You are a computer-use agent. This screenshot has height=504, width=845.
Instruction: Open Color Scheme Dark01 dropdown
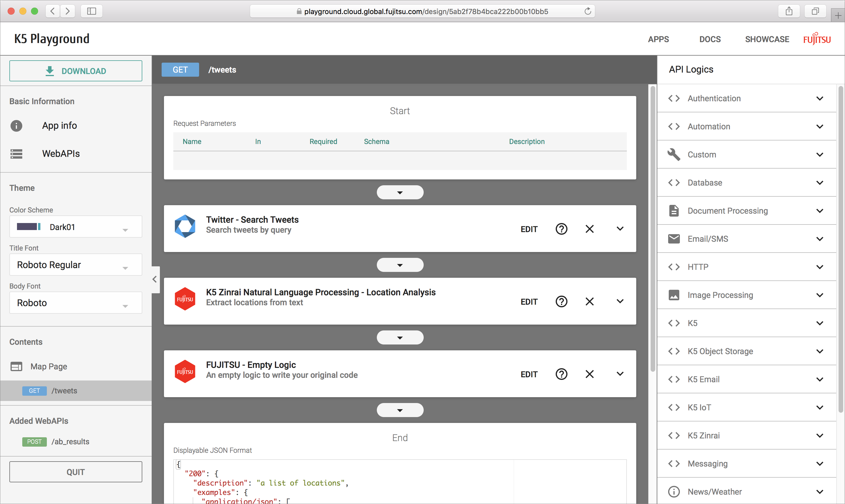click(76, 227)
